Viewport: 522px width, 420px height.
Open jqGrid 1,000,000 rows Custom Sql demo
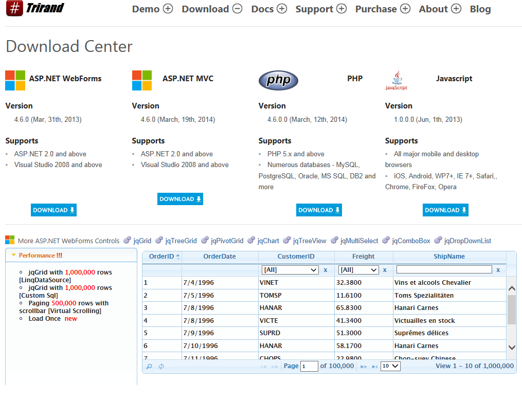pyautogui.click(x=66, y=291)
